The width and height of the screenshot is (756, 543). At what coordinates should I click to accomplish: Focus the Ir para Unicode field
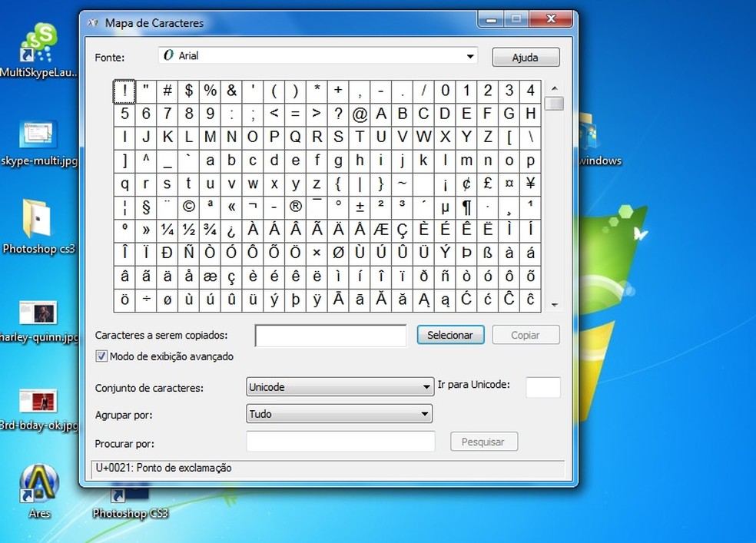(x=543, y=387)
